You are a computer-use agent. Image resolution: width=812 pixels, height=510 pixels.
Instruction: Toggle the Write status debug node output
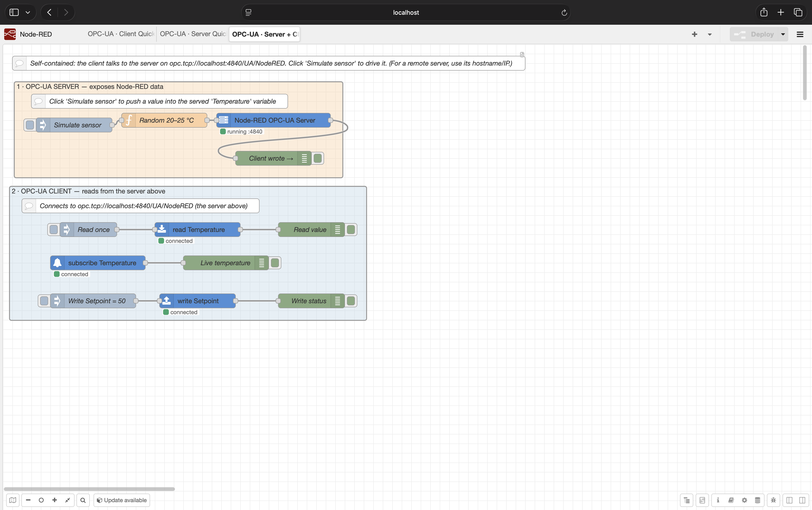click(351, 301)
